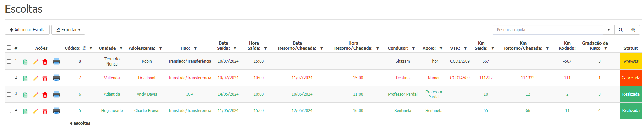Expand the quick search options caret
The width and height of the screenshot is (644, 131).
[609, 30]
